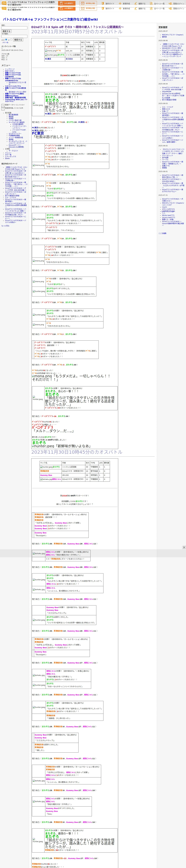Open 旧wiki menu link
186x868 pixels.
[x=7, y=158]
